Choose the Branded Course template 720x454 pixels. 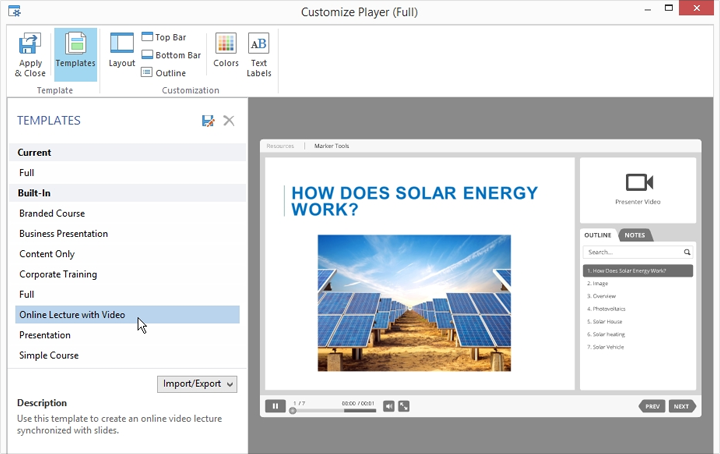[127, 213]
